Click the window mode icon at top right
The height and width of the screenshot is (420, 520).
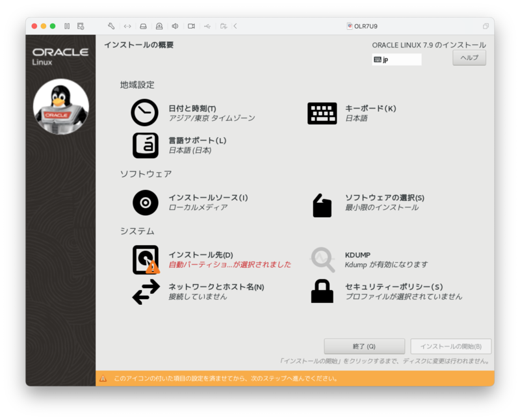(486, 26)
